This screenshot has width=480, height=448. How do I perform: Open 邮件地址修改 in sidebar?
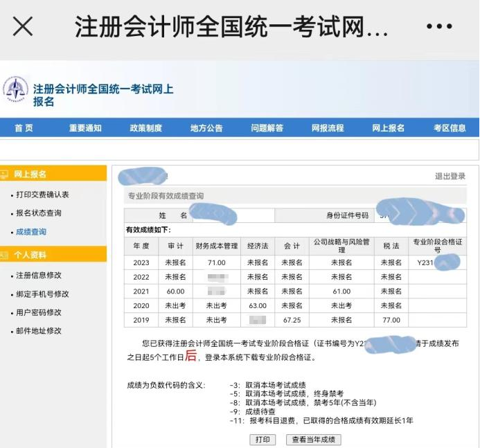pyautogui.click(x=39, y=331)
